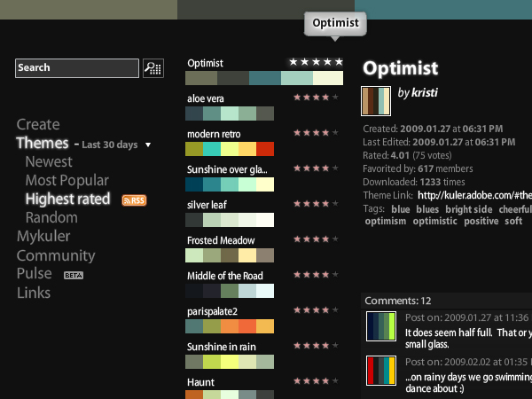Open the RSS feed for Highest rated

click(x=134, y=200)
